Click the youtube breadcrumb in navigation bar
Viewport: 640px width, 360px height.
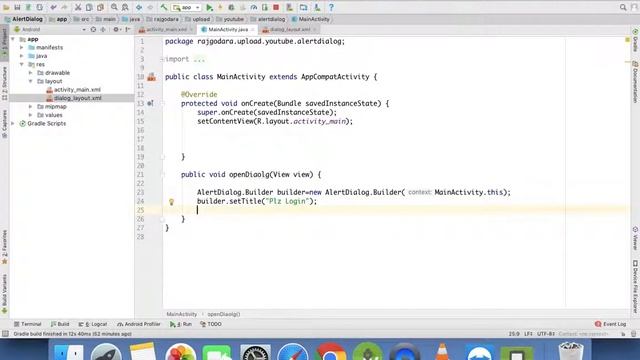pyautogui.click(x=230, y=19)
